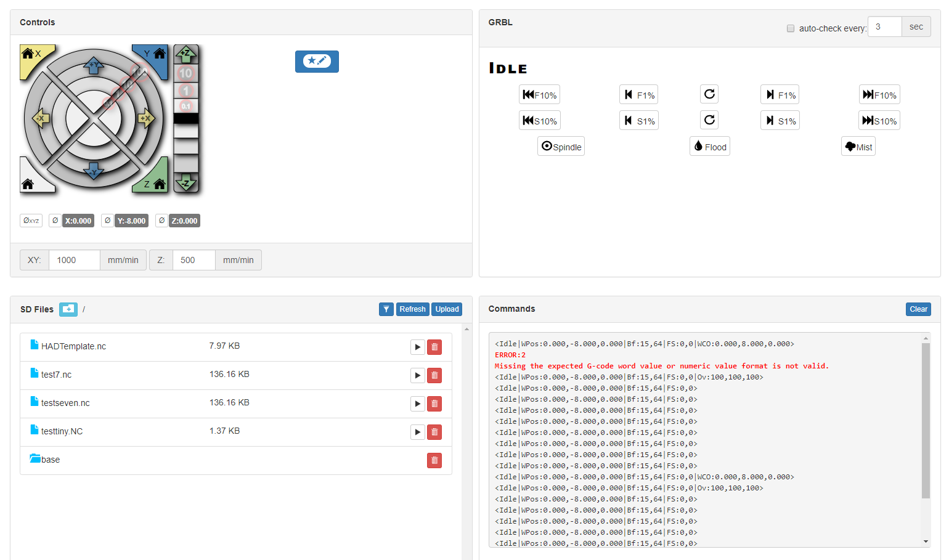
Task: Click the SD Files list scroll-up arrow
Action: [466, 329]
